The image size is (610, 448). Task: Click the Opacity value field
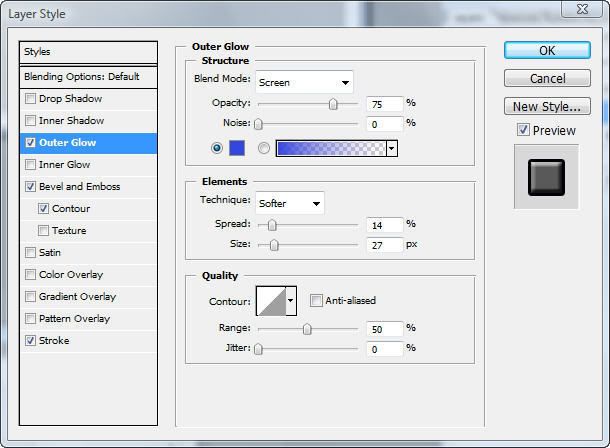point(384,104)
